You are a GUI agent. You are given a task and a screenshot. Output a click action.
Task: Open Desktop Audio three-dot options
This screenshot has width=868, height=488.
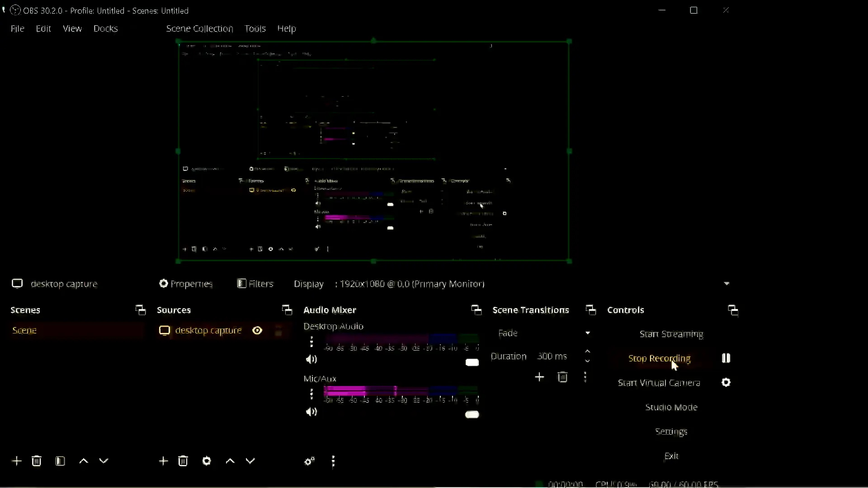pos(311,342)
